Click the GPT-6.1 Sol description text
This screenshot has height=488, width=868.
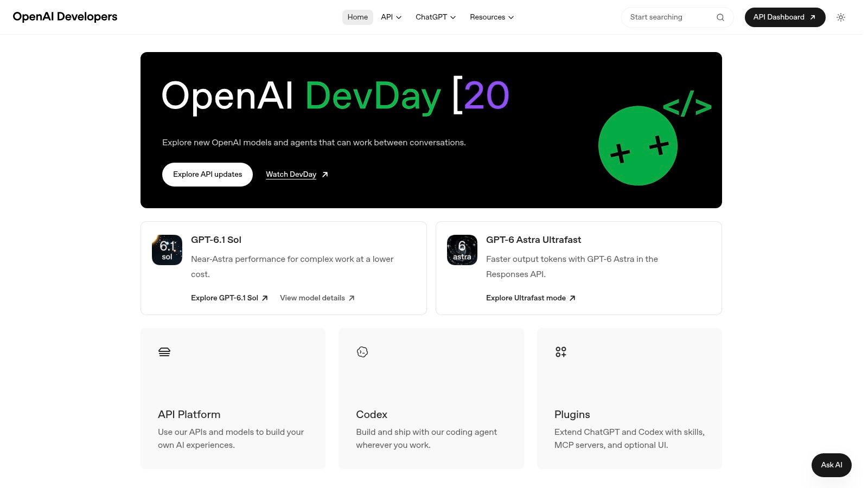292,267
